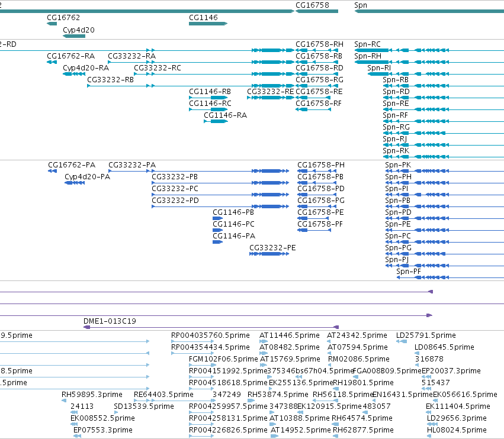Click BAC clone DME1-013C19 label

tap(110, 321)
